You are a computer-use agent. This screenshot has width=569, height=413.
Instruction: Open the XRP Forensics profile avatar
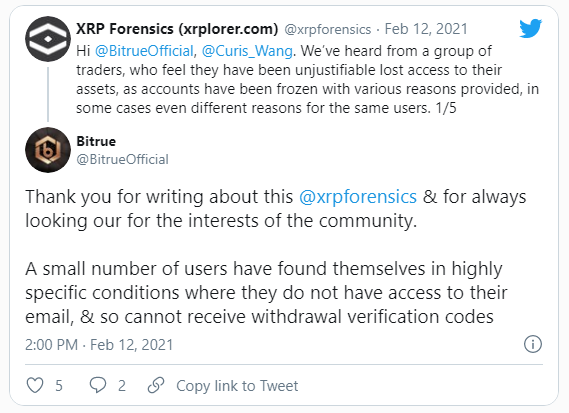(48, 39)
